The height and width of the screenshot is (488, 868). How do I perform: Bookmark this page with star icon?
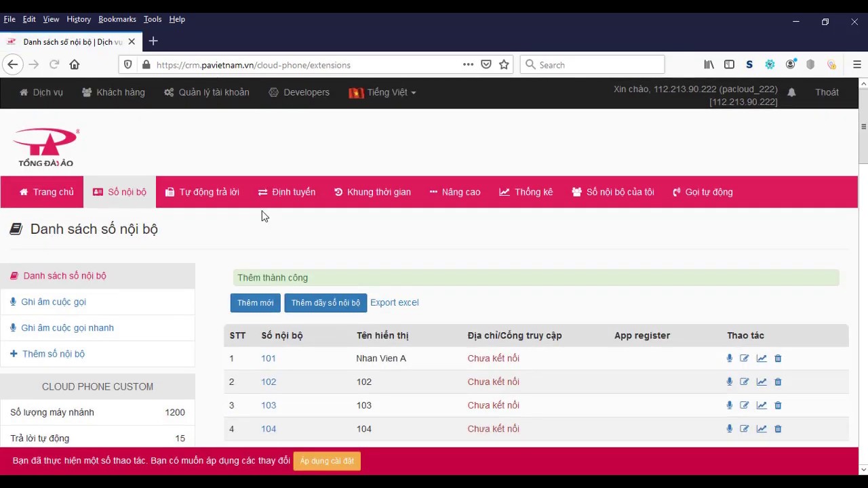(504, 65)
